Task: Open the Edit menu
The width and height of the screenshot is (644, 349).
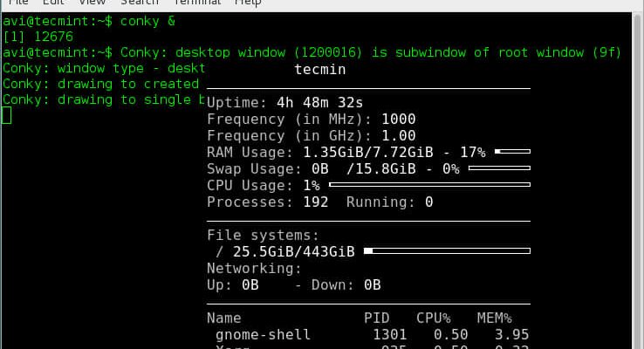Action: (53, 3)
